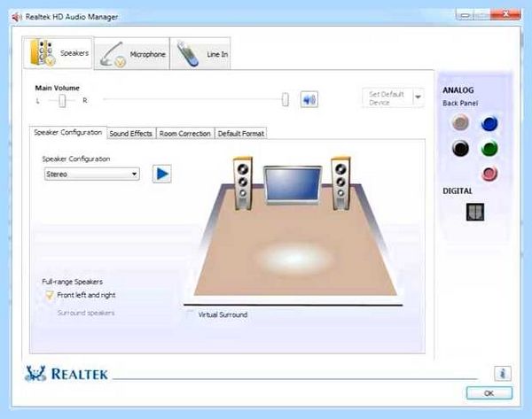Screen dimensions: 532x419
Task: Click the Set Default Device button
Action: pos(387,98)
